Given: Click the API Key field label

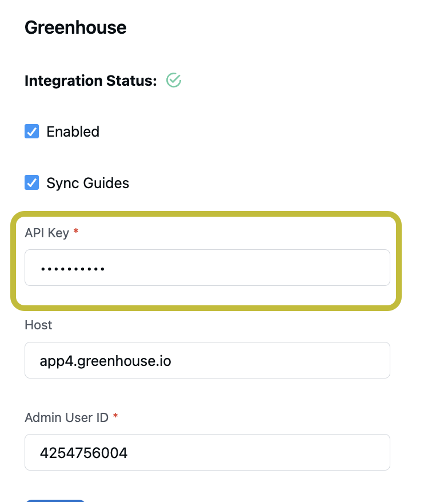Looking at the screenshot, I should (x=47, y=233).
